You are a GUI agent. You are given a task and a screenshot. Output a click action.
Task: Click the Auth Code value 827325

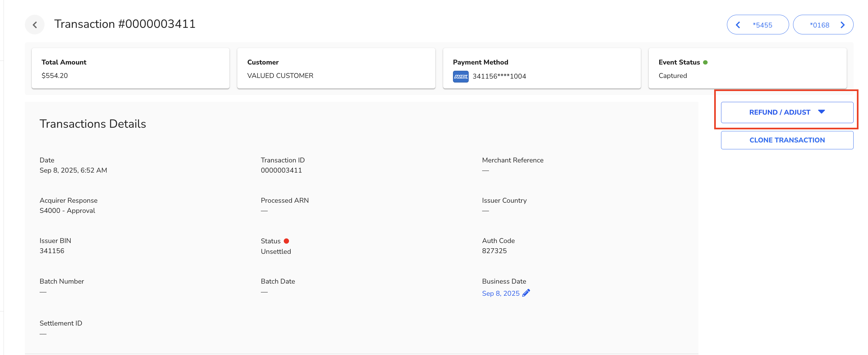coord(494,251)
